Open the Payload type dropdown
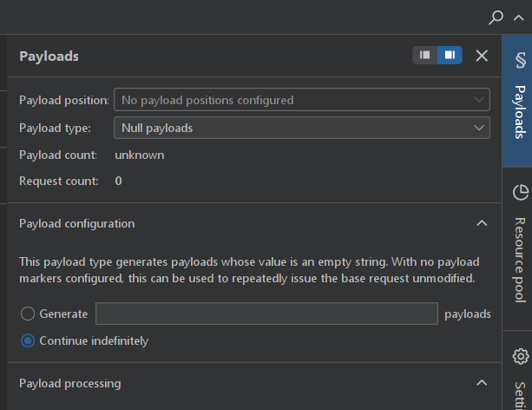 click(x=301, y=128)
